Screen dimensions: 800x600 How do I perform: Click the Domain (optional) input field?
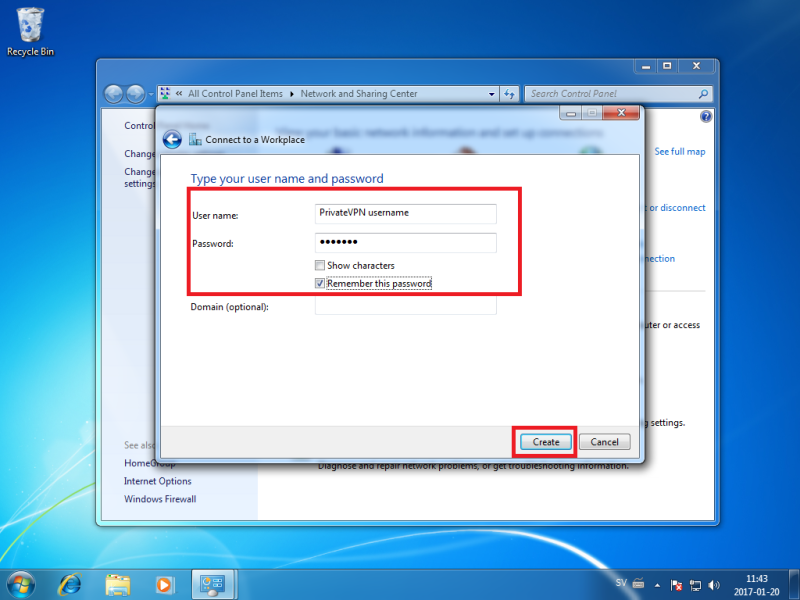pyautogui.click(x=406, y=307)
